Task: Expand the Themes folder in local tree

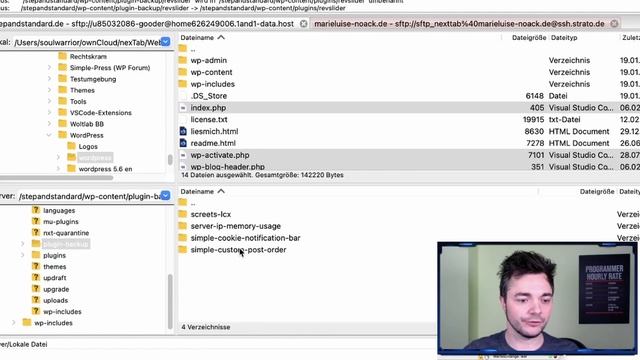Action: click(49, 90)
